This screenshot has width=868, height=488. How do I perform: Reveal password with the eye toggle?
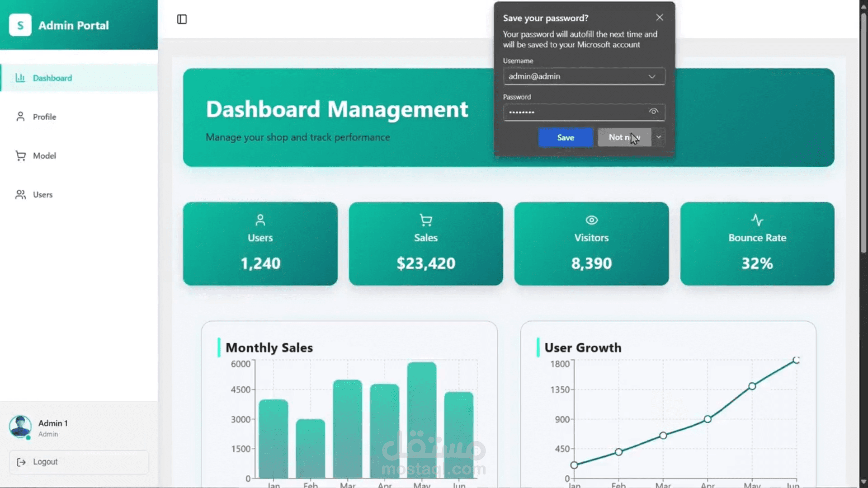pyautogui.click(x=653, y=112)
